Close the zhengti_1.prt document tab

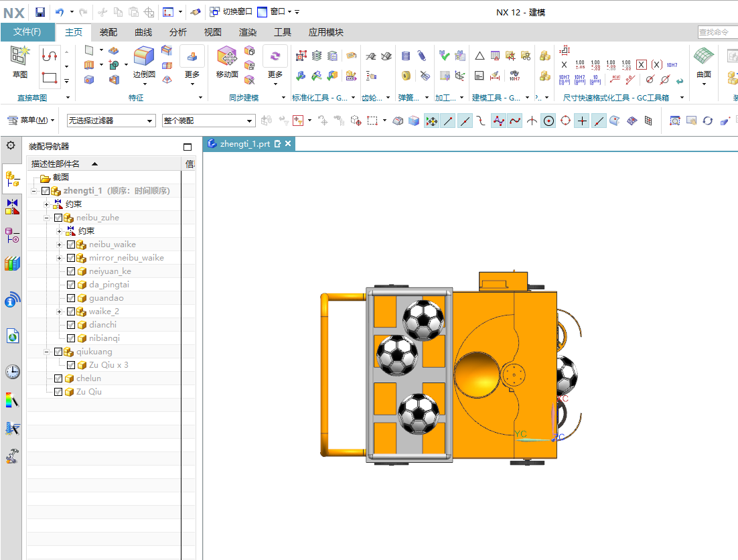(x=288, y=143)
